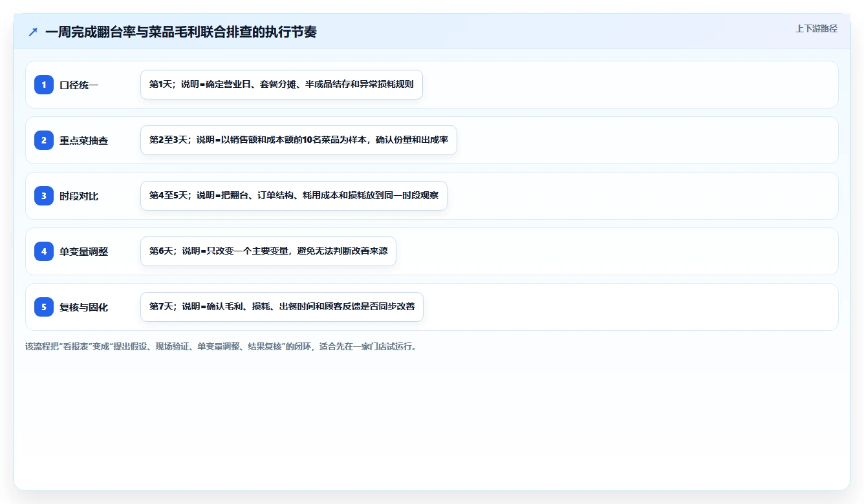
Task: Click the arrow icon beside the title
Action: pos(33,32)
